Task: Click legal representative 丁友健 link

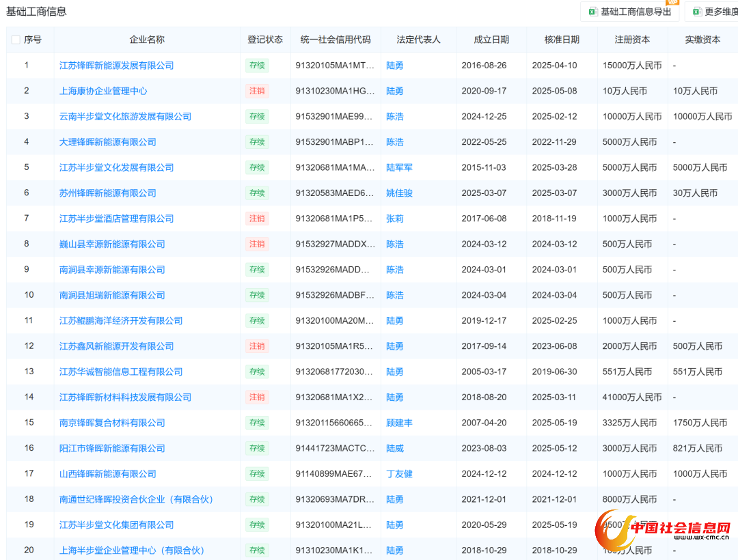Action: click(399, 474)
